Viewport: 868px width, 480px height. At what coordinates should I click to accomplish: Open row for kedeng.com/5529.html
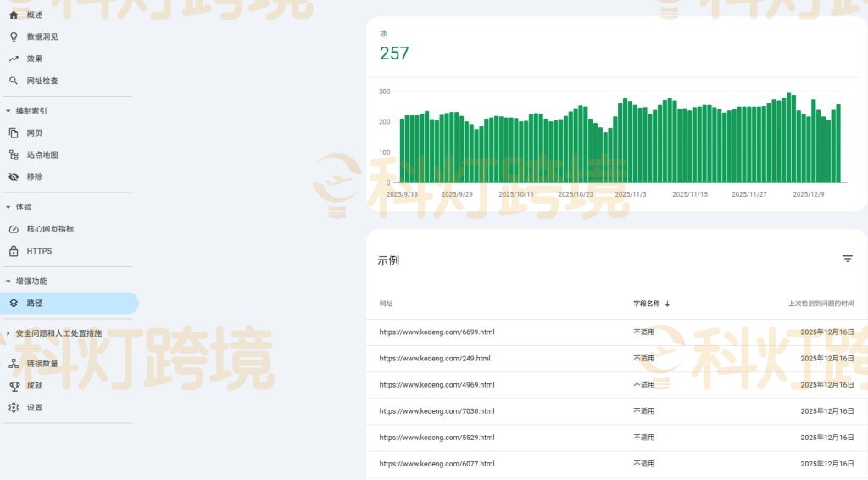pos(617,438)
